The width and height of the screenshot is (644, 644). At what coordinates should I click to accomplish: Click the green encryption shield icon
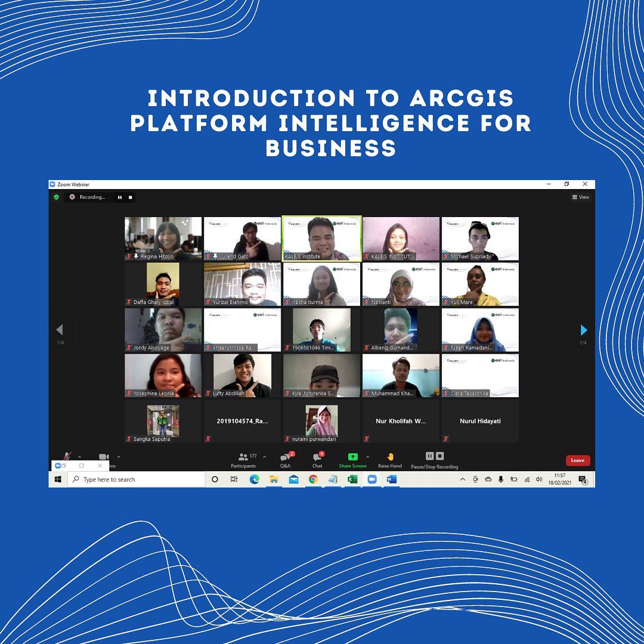[x=57, y=197]
